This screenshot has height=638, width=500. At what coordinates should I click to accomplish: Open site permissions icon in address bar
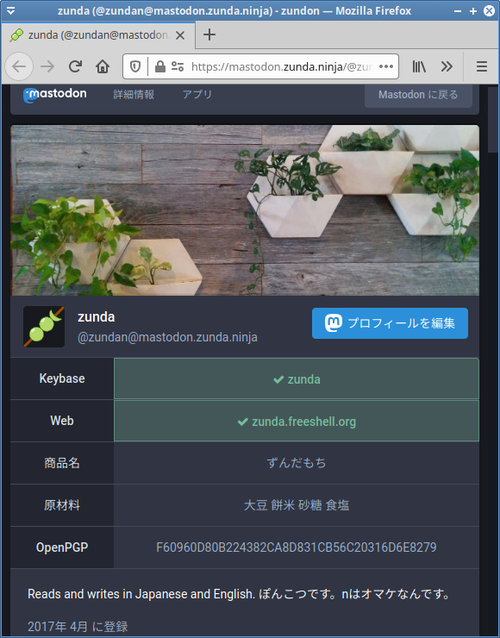tap(177, 66)
